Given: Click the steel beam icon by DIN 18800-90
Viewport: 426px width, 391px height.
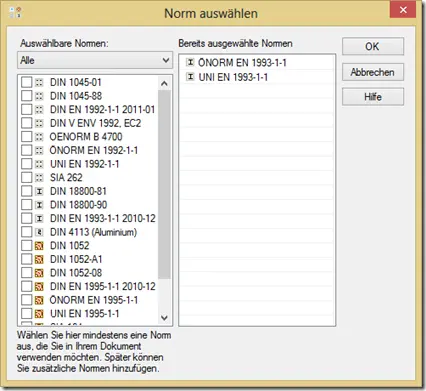Looking at the screenshot, I should 39,205.
